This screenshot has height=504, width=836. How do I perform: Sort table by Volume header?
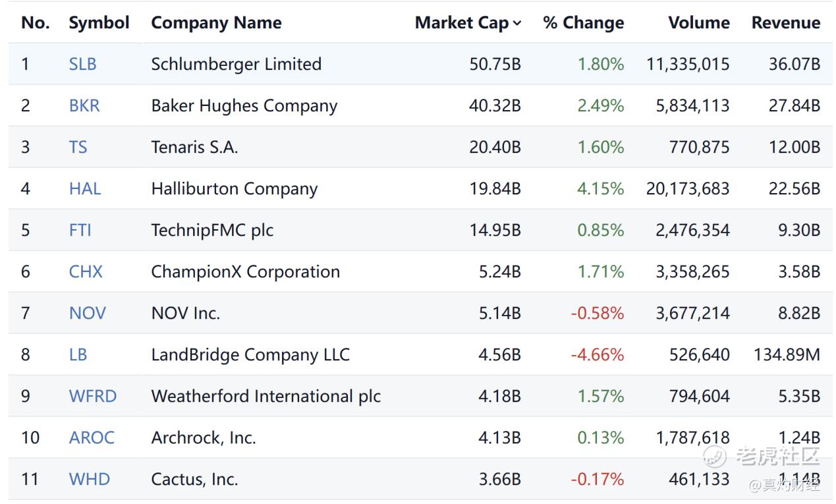(x=698, y=23)
